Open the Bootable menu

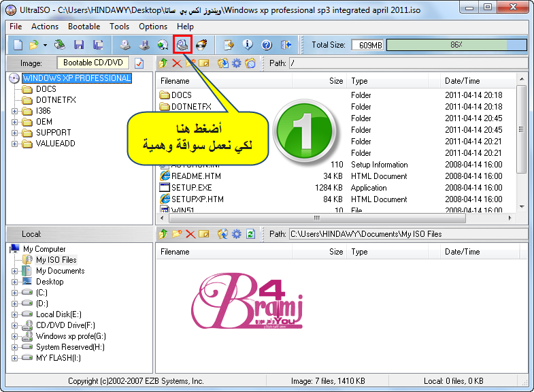[84, 27]
